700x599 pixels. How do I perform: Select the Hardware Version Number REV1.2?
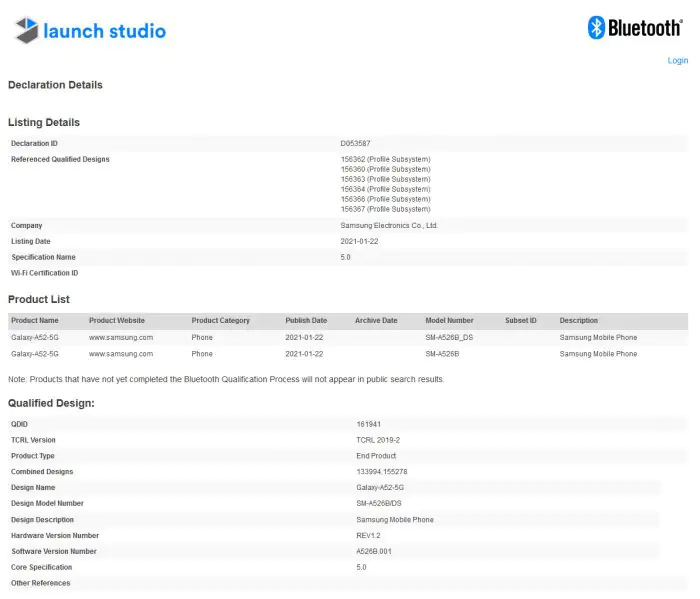(368, 536)
